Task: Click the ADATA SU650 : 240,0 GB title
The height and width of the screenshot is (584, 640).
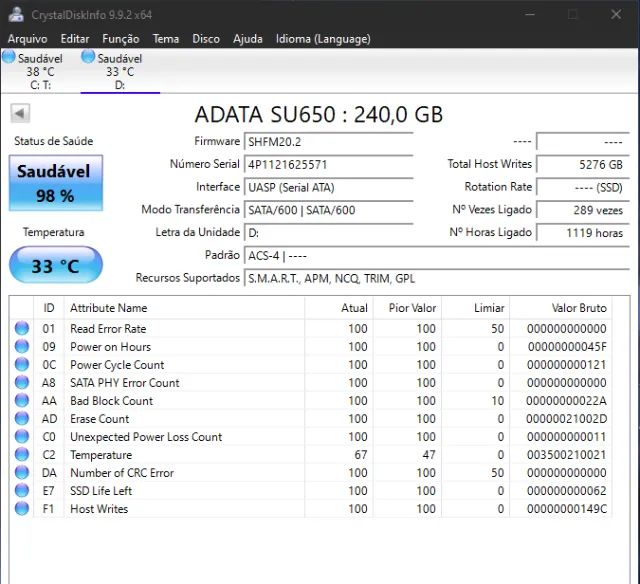Action: point(319,114)
